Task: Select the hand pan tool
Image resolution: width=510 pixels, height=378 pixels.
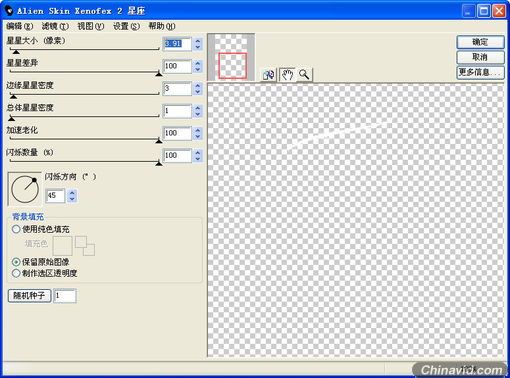Action: (x=287, y=74)
